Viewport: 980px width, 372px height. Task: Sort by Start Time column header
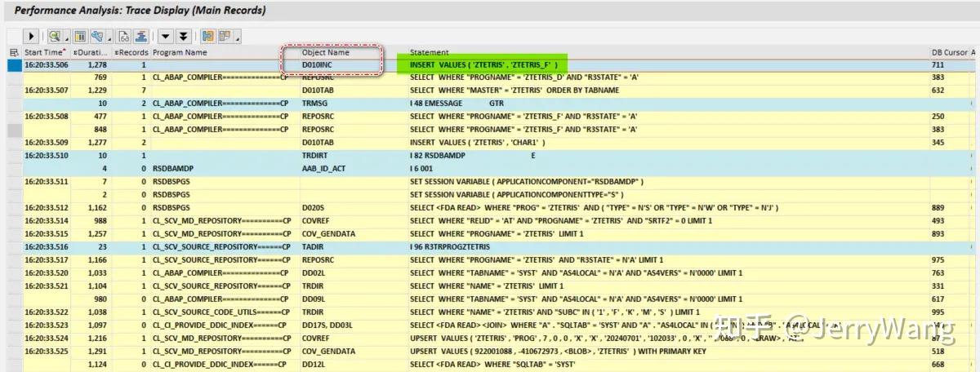[47, 52]
